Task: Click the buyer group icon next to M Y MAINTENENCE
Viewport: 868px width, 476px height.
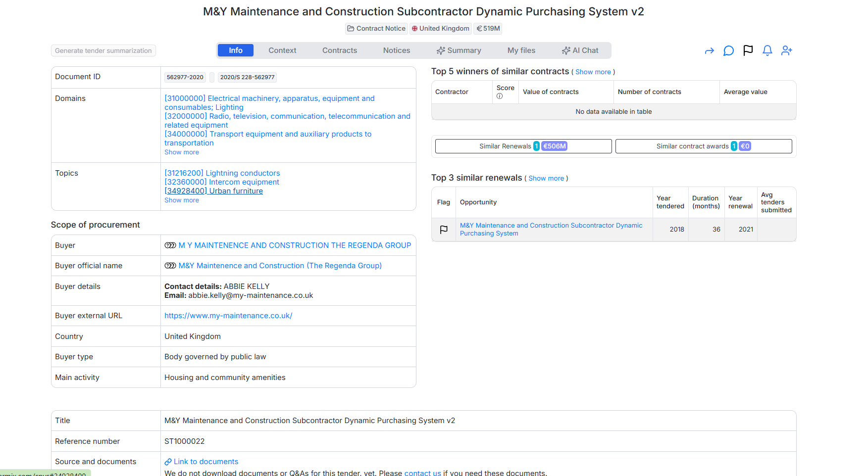Action: [170, 245]
